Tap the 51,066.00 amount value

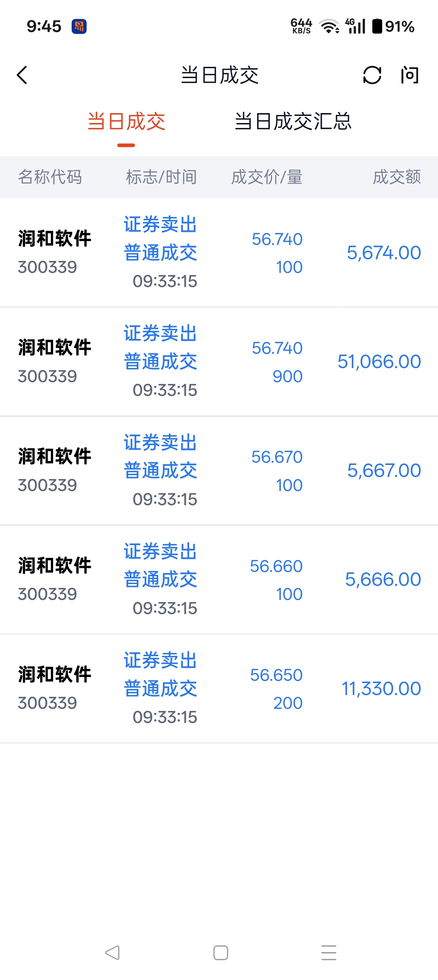click(x=379, y=361)
